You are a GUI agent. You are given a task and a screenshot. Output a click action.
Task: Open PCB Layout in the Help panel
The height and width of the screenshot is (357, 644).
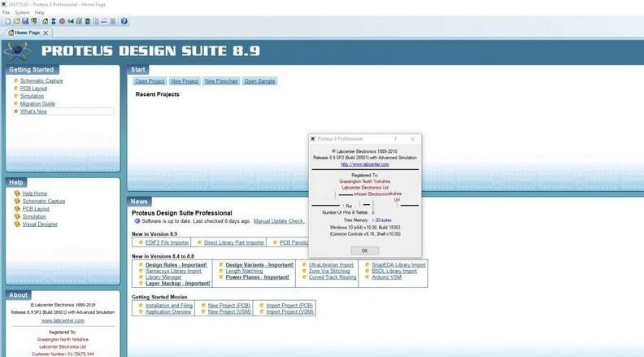pyautogui.click(x=36, y=209)
